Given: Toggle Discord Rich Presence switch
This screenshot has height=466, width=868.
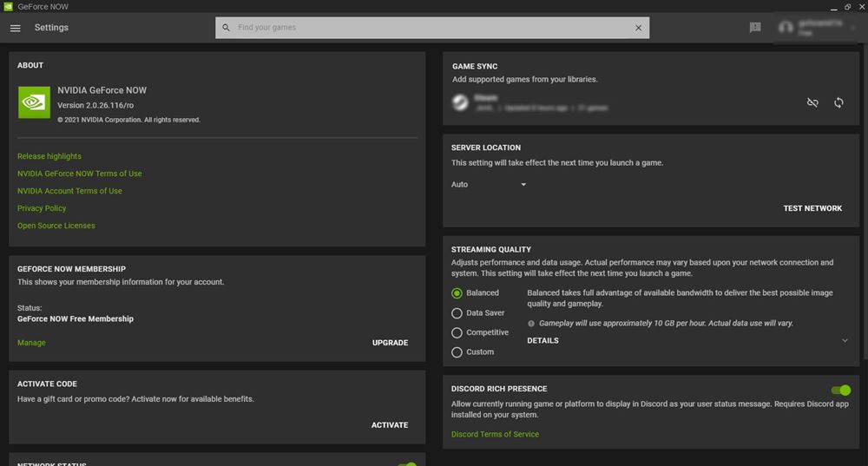Looking at the screenshot, I should pos(841,391).
